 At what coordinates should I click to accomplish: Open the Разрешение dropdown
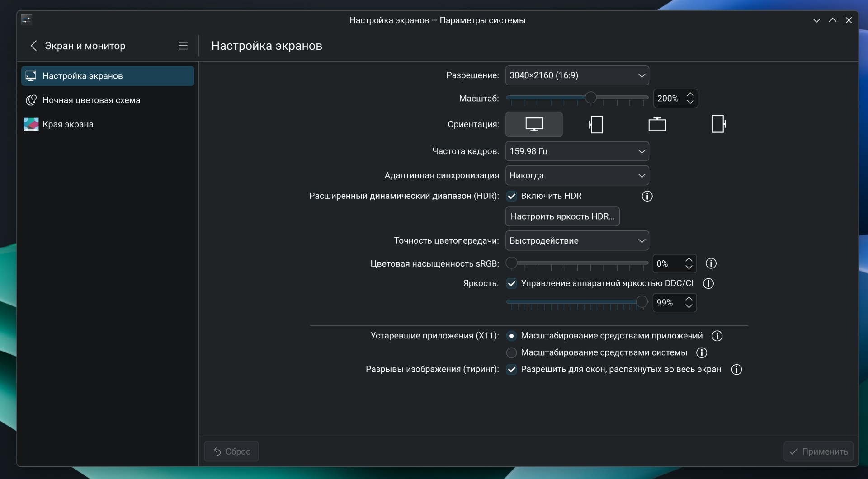(x=577, y=75)
